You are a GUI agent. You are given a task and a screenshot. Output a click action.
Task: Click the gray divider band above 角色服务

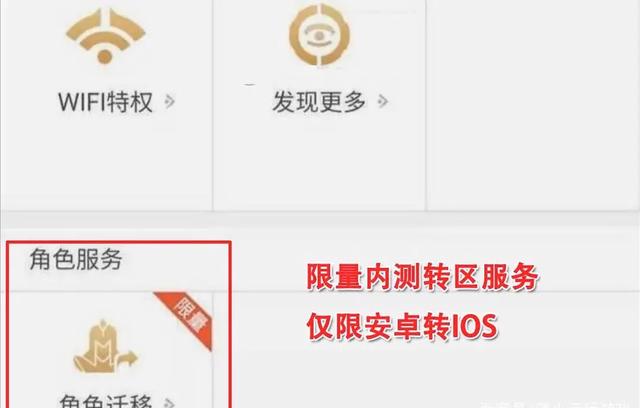320,224
